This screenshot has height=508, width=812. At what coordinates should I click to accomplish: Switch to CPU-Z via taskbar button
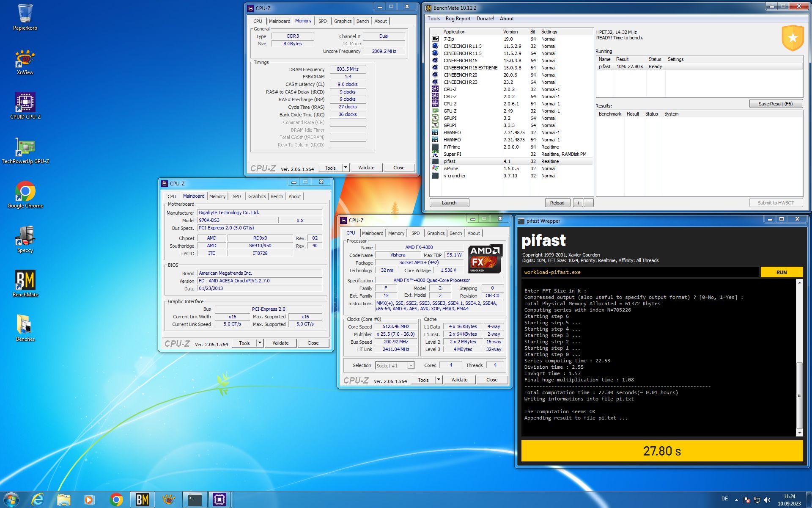click(x=219, y=500)
